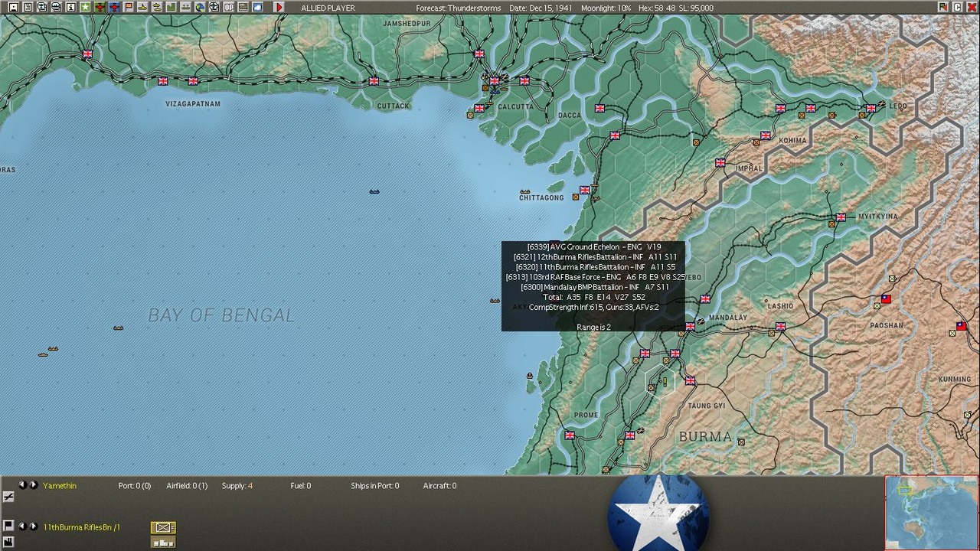Click the crosshair target toolbar icon
The width and height of the screenshot is (980, 551).
click(214, 7)
